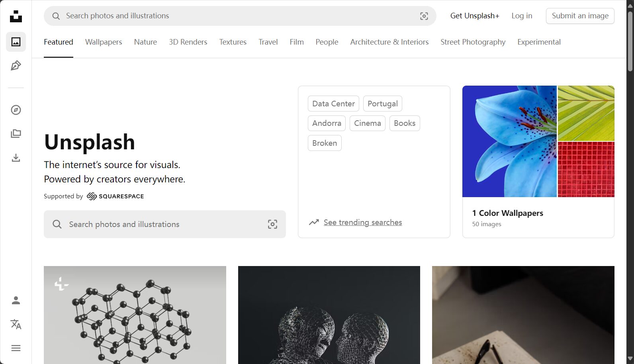Screen dimensions: 634x364
Task: Click visual search icon in hero search box
Action: point(272,224)
